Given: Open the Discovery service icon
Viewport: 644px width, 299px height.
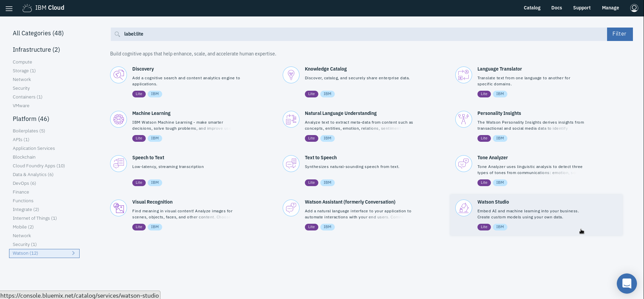Looking at the screenshot, I should [x=119, y=75].
